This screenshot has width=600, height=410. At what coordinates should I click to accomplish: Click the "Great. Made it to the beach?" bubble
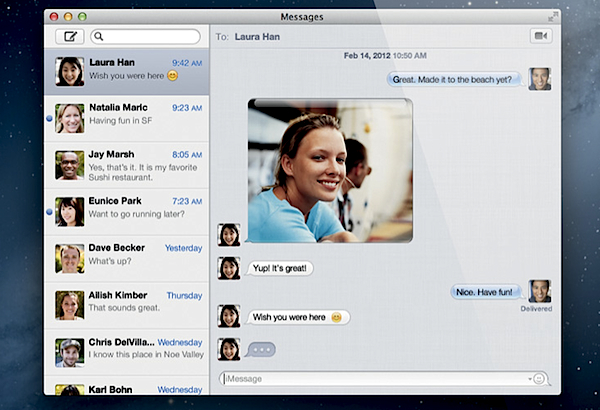coord(451,79)
